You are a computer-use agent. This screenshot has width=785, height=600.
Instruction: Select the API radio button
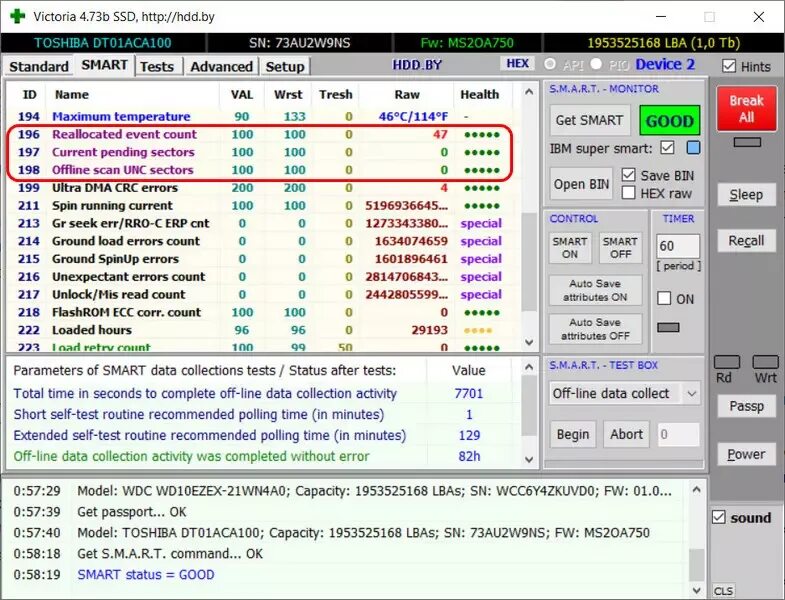click(x=550, y=65)
